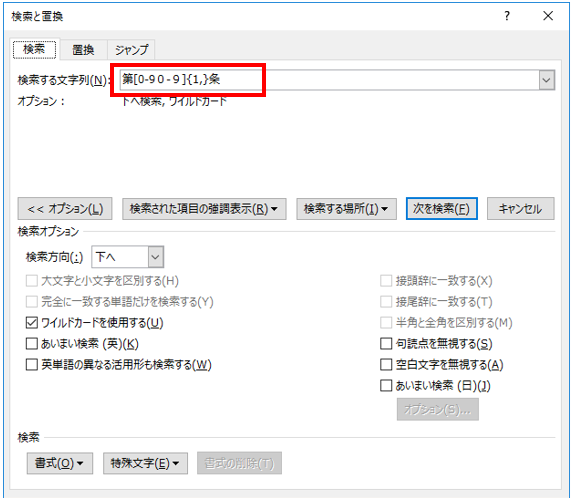The image size is (574, 498).
Task: Uncheck ワイルドカードを使用する checkbox
Action: (x=32, y=323)
